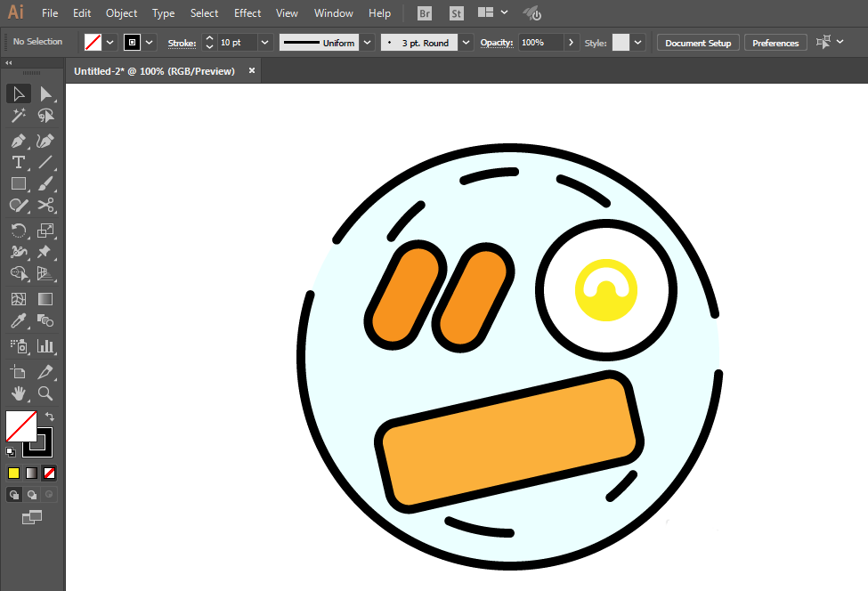
Task: Open the Preferences button
Action: pyautogui.click(x=775, y=43)
